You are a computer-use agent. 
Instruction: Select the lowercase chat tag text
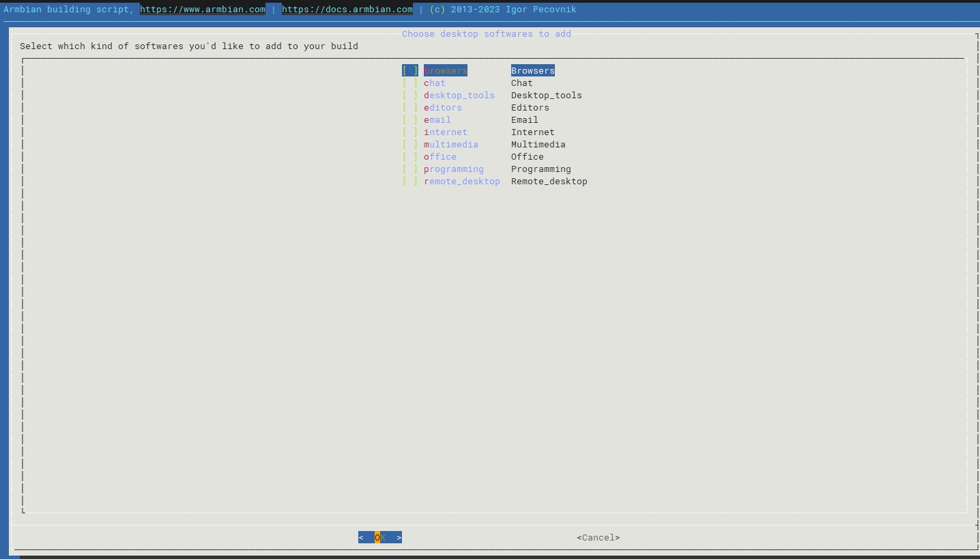435,83
